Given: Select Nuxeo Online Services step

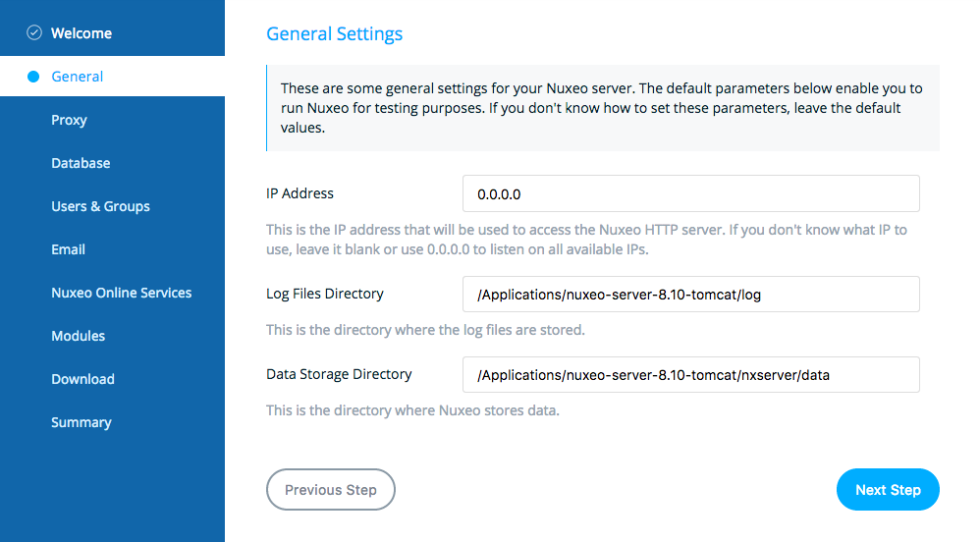Looking at the screenshot, I should click(121, 293).
